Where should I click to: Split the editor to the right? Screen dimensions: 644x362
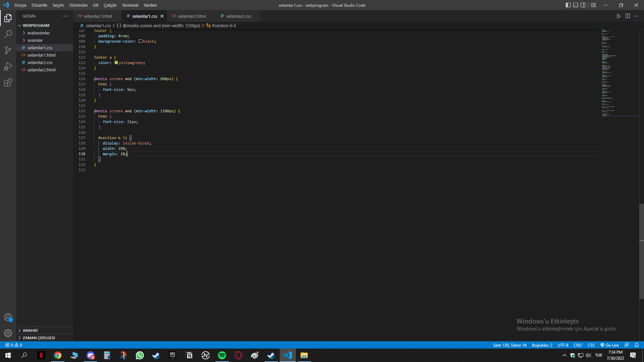[x=628, y=16]
